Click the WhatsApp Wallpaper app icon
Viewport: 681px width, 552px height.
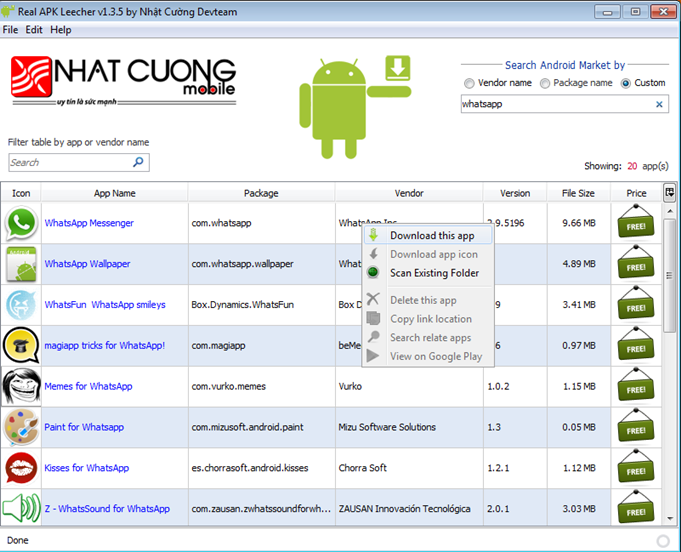coord(21,264)
